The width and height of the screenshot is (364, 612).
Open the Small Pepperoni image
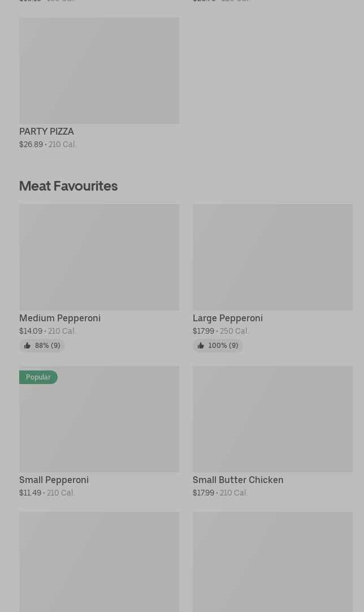(x=99, y=419)
